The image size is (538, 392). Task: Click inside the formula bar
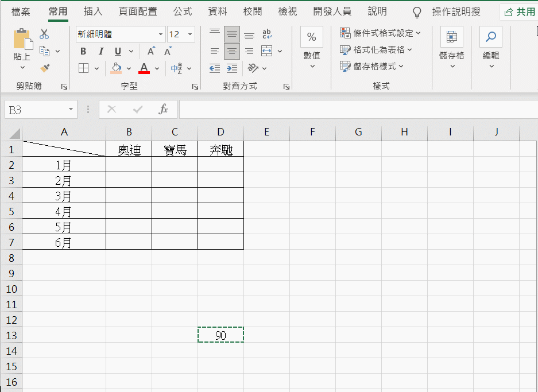click(x=358, y=110)
